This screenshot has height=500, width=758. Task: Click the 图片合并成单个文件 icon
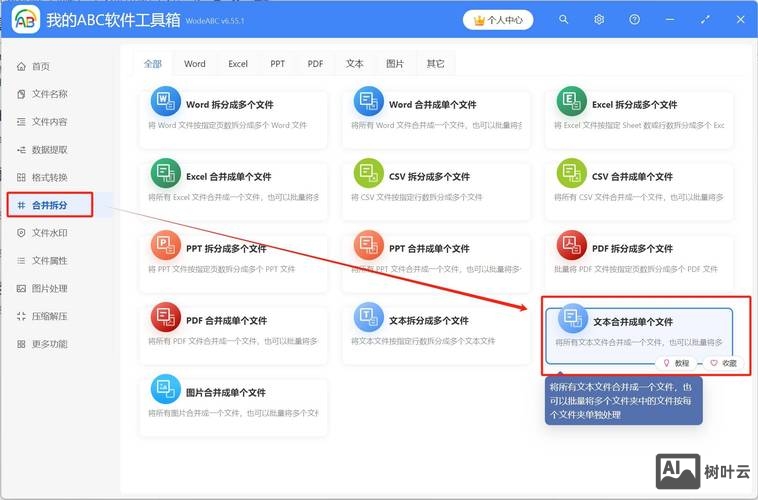[x=165, y=389]
